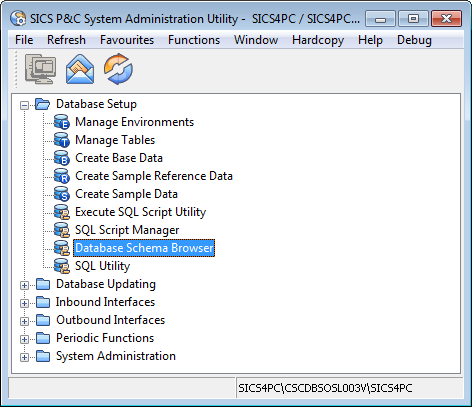Close the SICS administration window

(446, 19)
